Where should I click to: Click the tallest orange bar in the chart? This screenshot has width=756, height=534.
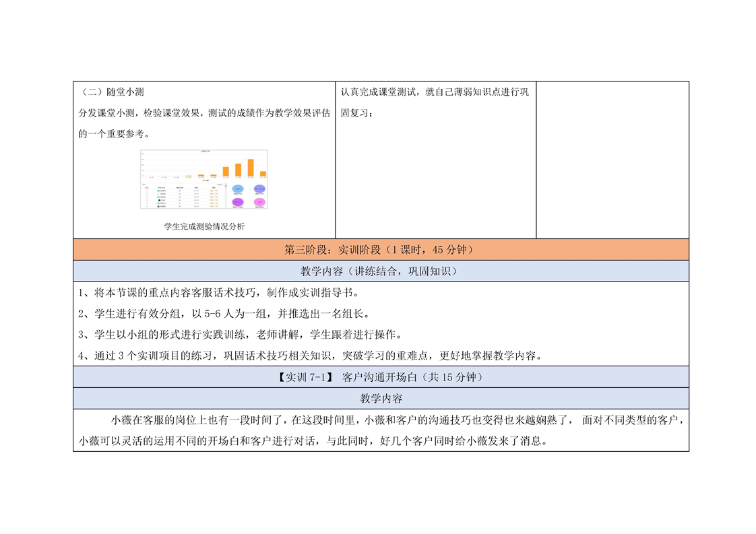point(251,168)
